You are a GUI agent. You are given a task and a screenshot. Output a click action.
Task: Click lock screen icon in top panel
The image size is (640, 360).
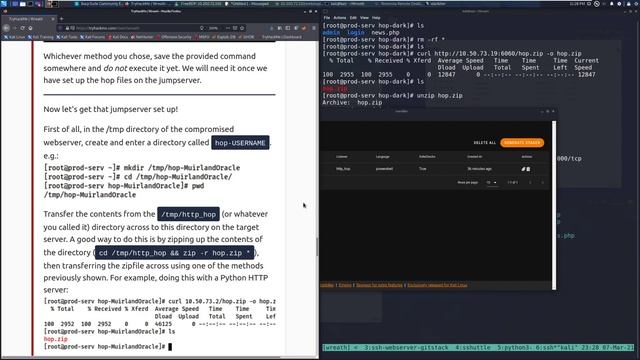click(x=629, y=4)
